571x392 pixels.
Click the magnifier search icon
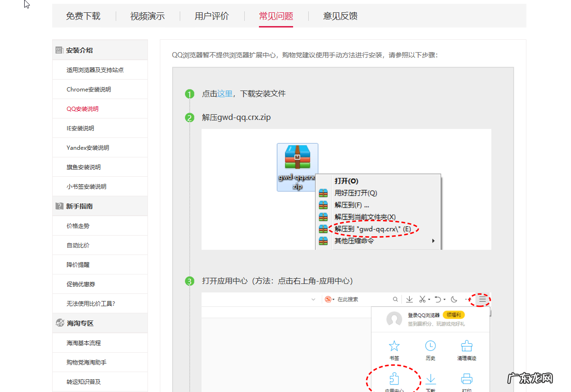(395, 299)
